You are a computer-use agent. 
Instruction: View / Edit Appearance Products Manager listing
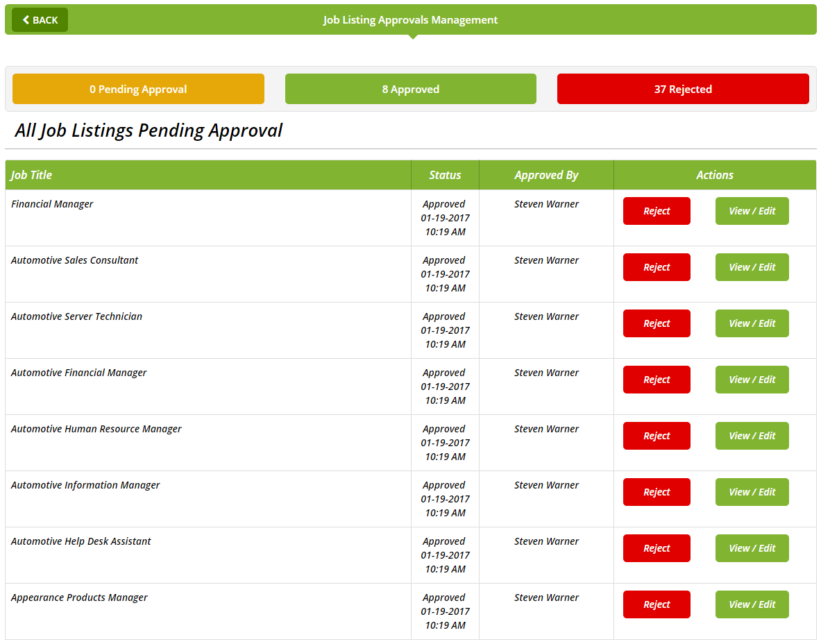tap(752, 604)
